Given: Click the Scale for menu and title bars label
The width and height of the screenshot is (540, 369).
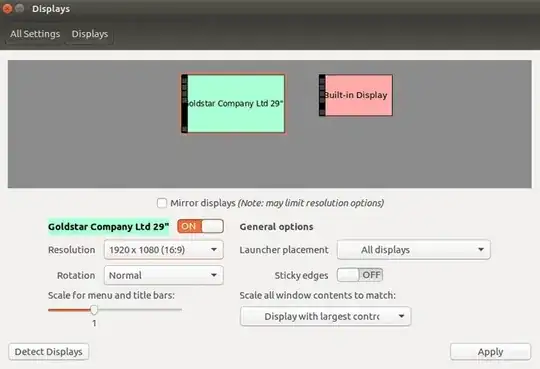Looking at the screenshot, I should pos(111,295).
